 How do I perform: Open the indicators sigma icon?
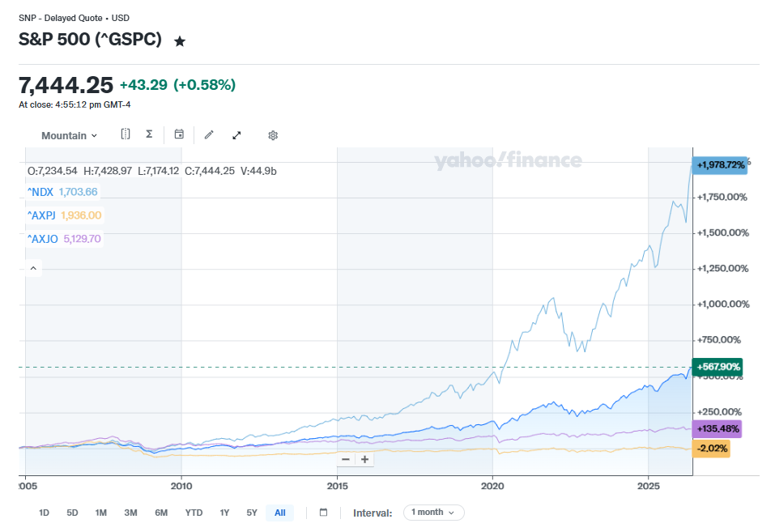(149, 134)
